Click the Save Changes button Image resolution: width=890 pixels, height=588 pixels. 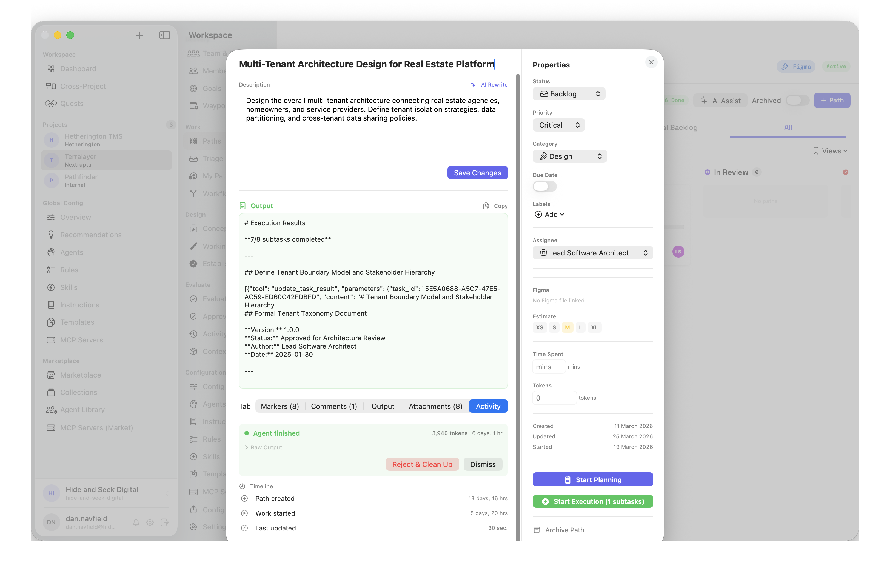477,173
